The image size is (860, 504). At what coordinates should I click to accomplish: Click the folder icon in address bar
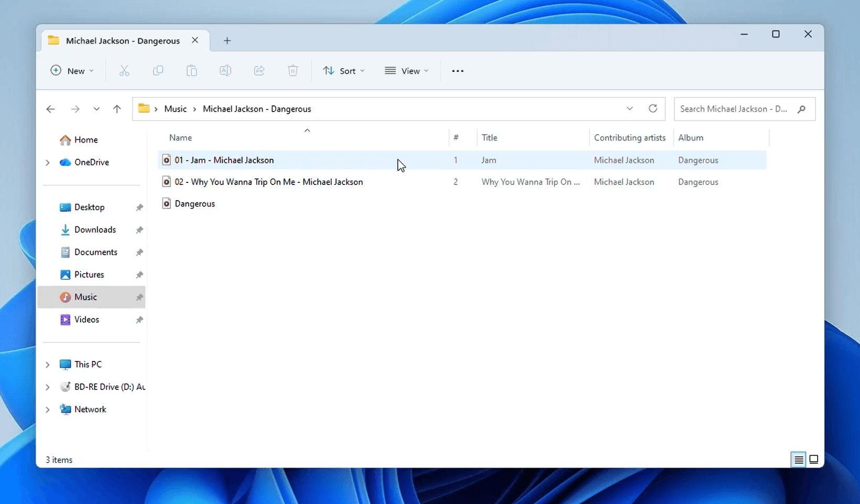tap(144, 108)
